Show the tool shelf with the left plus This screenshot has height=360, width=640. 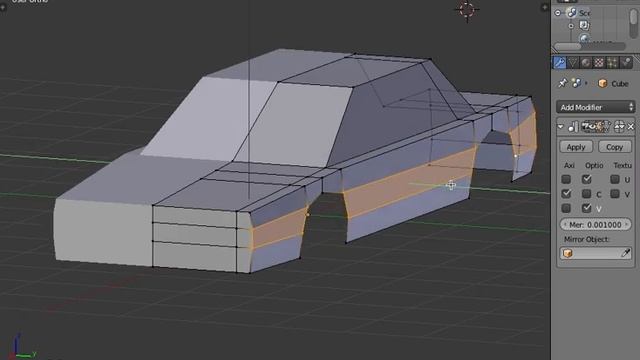point(3,7)
